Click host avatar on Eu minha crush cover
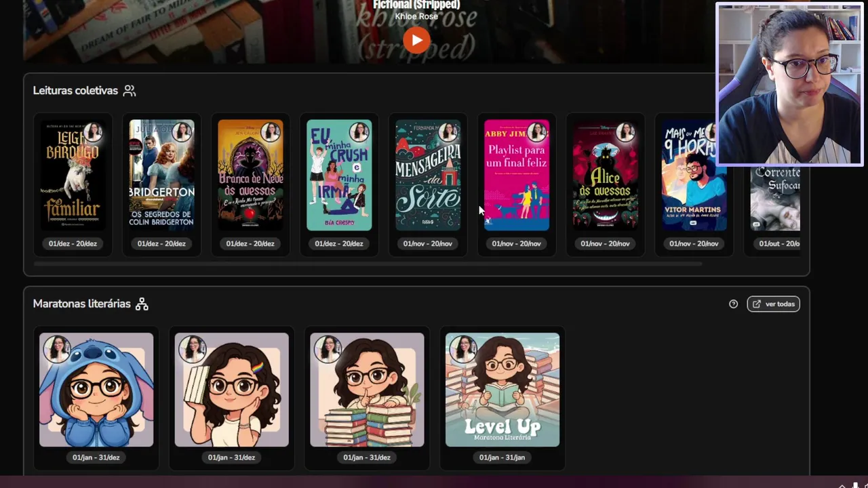This screenshot has height=488, width=868. click(360, 132)
